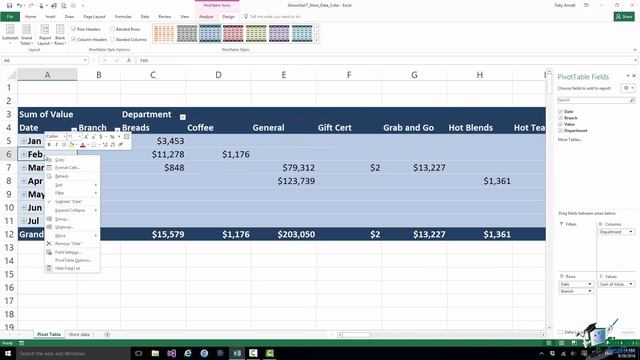640x360 pixels.
Task: Click the Excel icon on the taskbar
Action: tap(237, 353)
